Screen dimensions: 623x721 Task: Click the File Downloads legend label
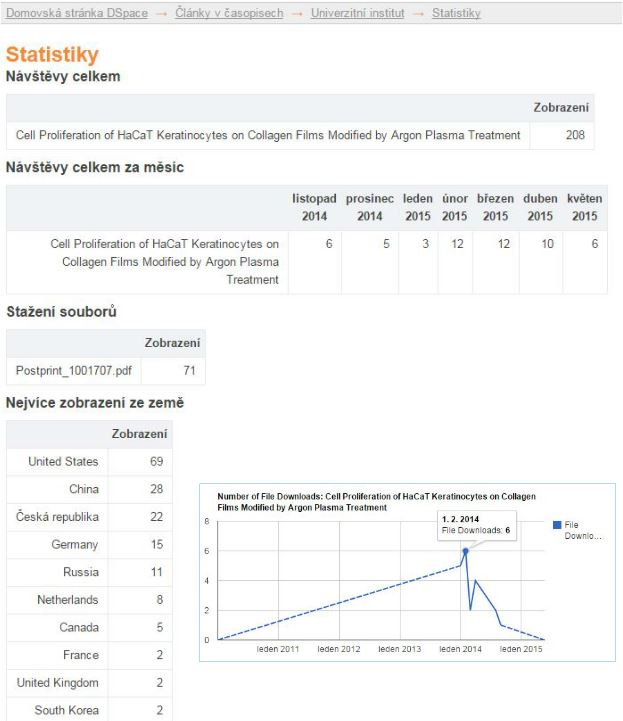click(x=584, y=530)
